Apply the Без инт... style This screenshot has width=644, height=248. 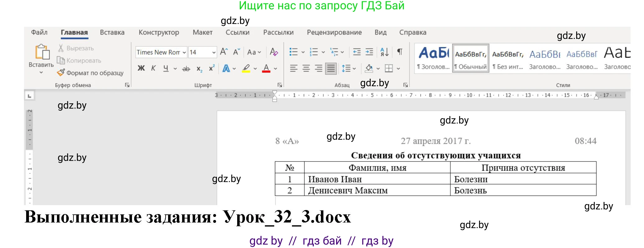coord(508,58)
